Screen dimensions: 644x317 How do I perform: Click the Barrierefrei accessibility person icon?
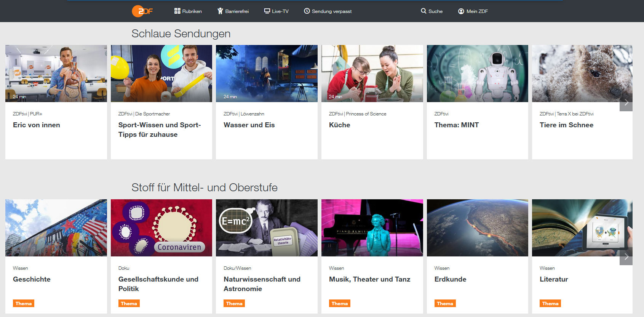click(x=220, y=11)
